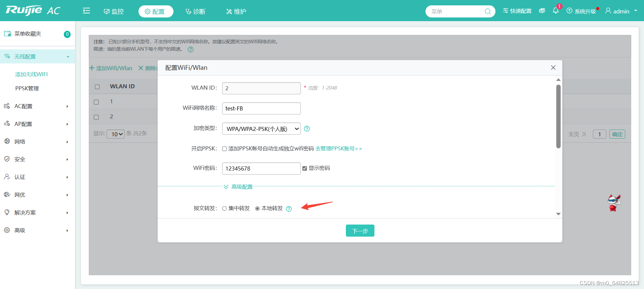The image size is (644, 289).
Task: Select 添加无线WIFI in sidebar
Action: (x=32, y=74)
